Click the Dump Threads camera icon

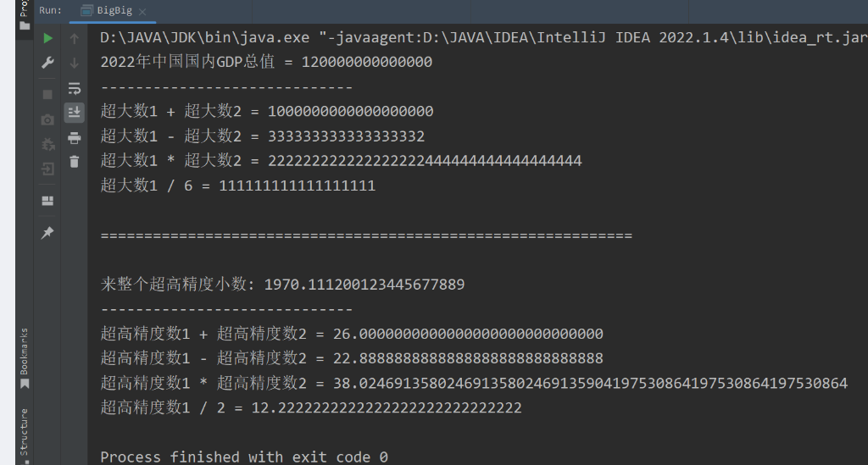click(47, 119)
